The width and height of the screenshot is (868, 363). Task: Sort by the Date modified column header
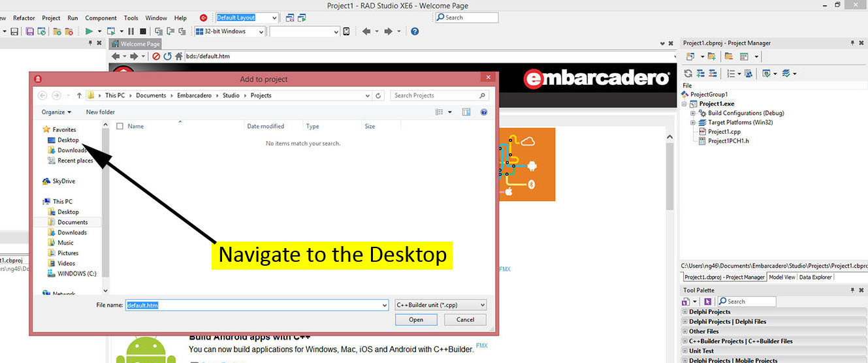click(x=266, y=126)
